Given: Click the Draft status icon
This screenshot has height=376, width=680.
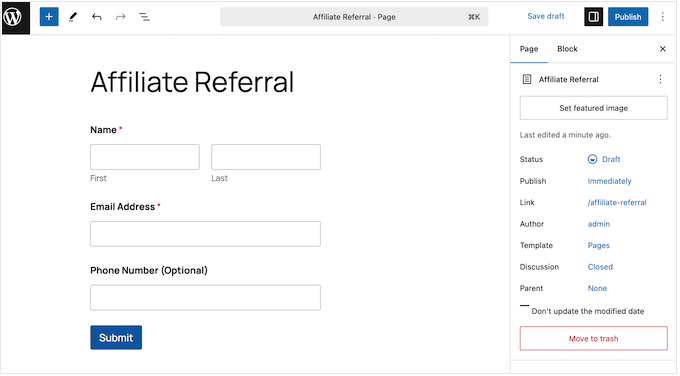Looking at the screenshot, I should [592, 159].
